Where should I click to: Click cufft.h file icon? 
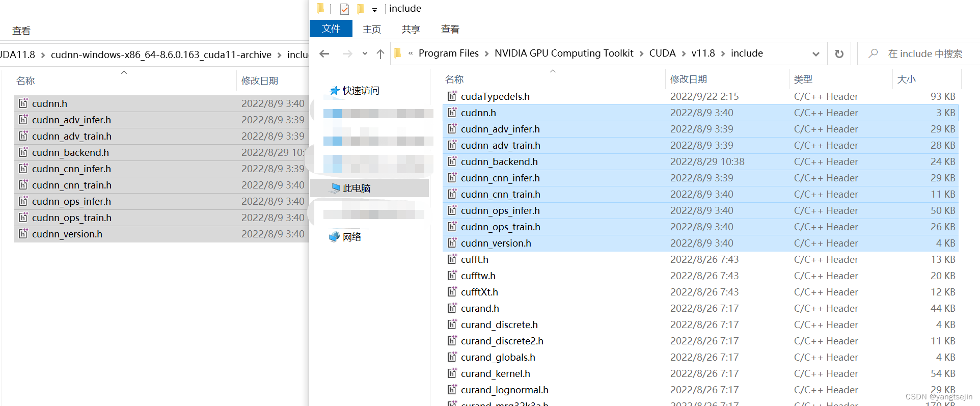tap(452, 259)
